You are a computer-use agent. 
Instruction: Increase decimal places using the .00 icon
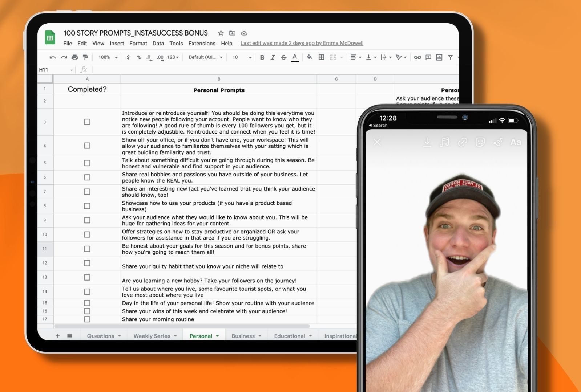160,57
